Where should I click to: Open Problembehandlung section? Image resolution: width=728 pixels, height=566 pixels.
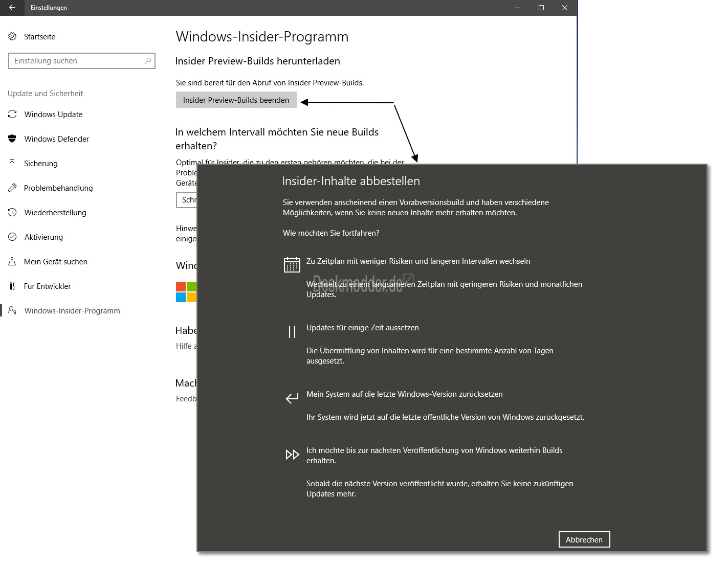(58, 188)
